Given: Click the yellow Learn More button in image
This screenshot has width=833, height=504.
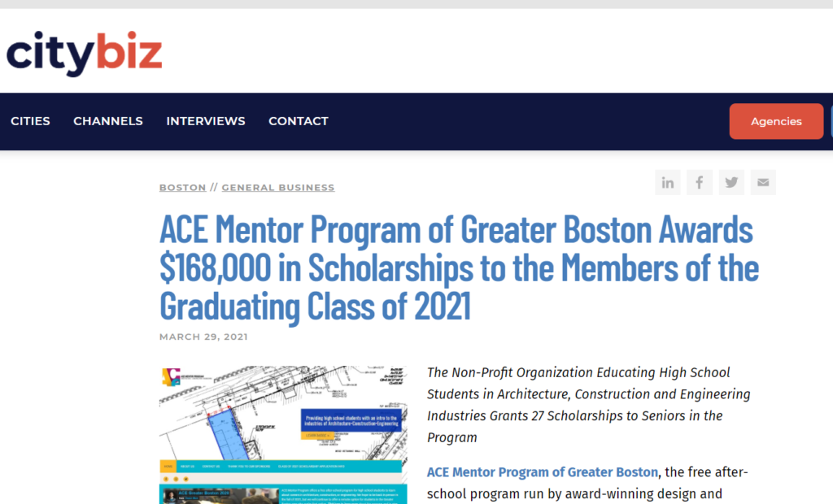Looking at the screenshot, I should 318,436.
